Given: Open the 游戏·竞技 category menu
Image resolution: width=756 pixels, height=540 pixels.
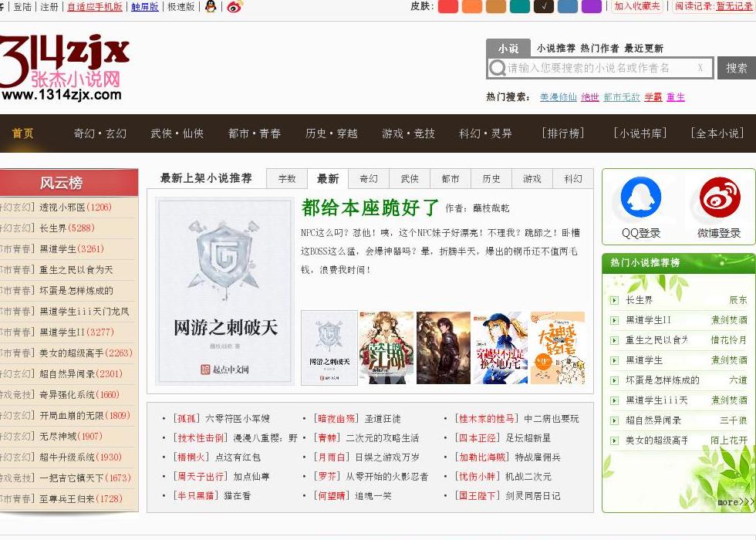Looking at the screenshot, I should point(408,133).
